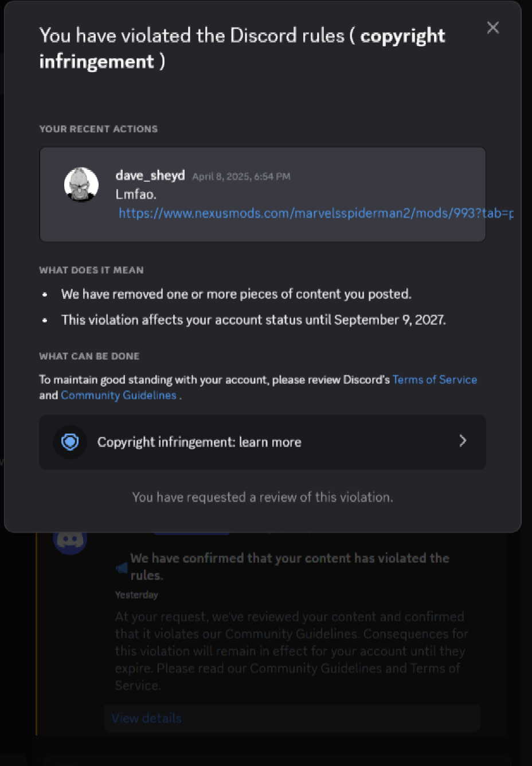Click the April 8, 2025 message timestamp

point(241,177)
